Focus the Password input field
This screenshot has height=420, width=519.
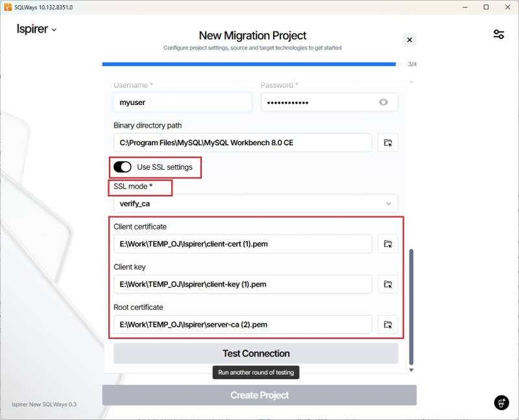pos(318,102)
